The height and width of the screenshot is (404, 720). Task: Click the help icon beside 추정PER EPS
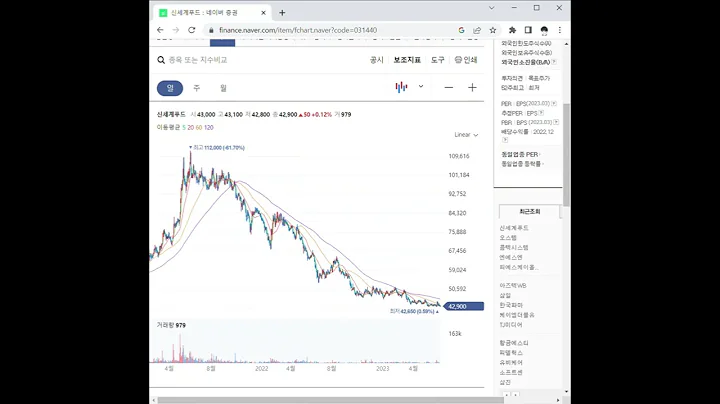[x=541, y=113]
